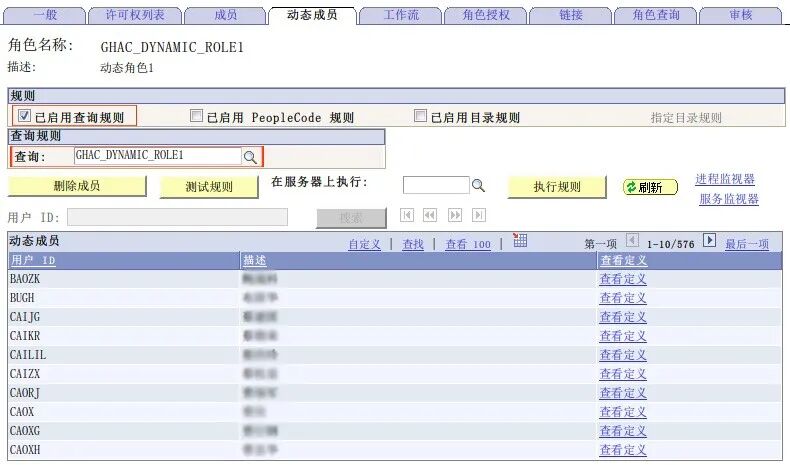Open the 进程监视器 link
The height and width of the screenshot is (465, 790).
[x=725, y=179]
